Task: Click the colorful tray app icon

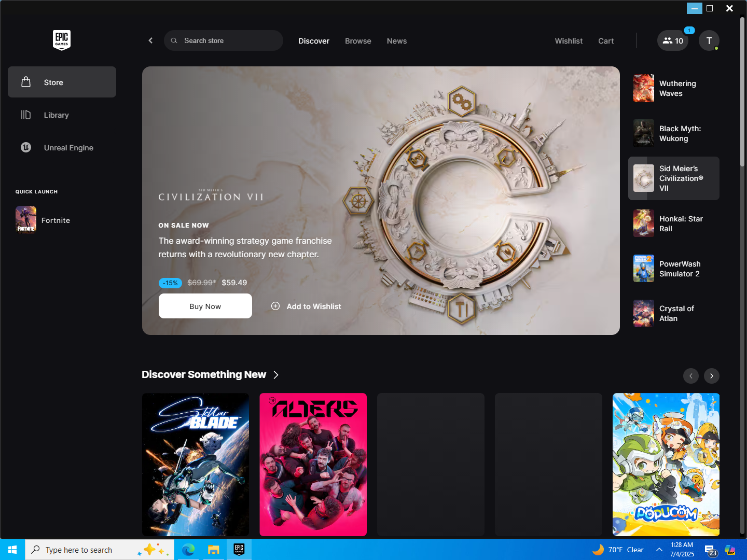Action: pyautogui.click(x=730, y=550)
